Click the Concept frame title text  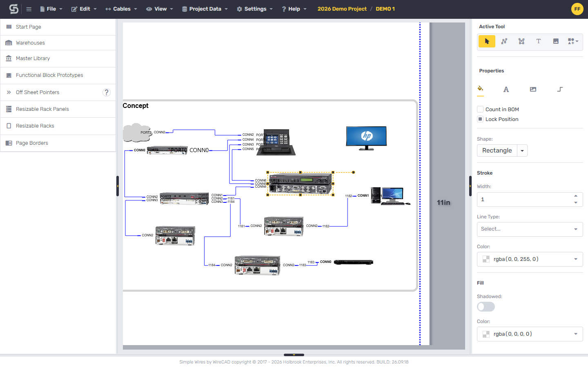[136, 105]
